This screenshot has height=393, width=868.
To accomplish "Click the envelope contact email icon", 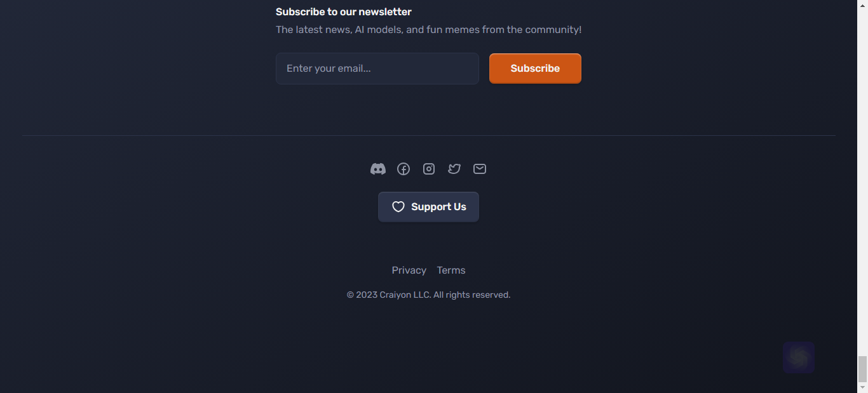I will [x=480, y=169].
